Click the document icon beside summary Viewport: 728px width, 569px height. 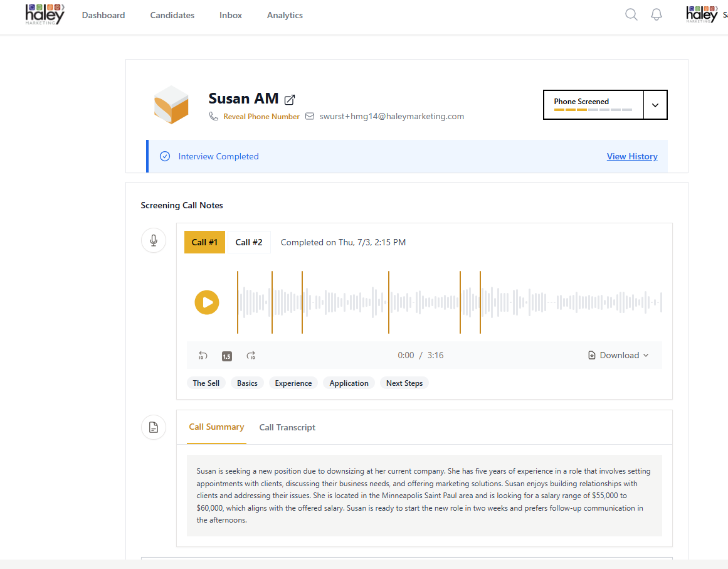coord(154,428)
